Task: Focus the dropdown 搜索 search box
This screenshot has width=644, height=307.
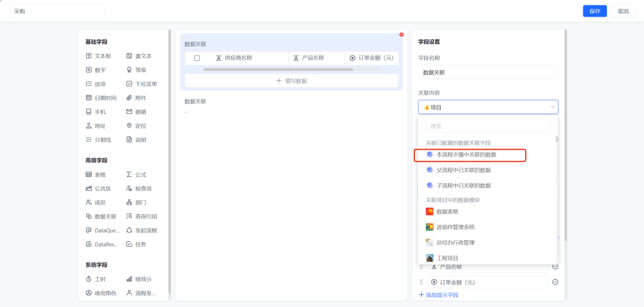Action: (x=488, y=126)
